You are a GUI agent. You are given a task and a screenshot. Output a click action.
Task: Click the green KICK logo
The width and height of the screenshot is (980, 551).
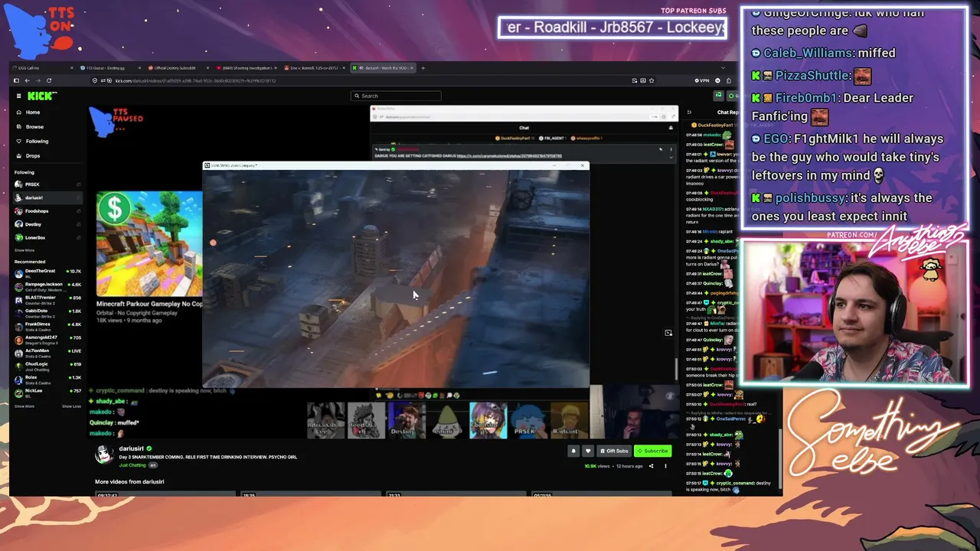42,96
